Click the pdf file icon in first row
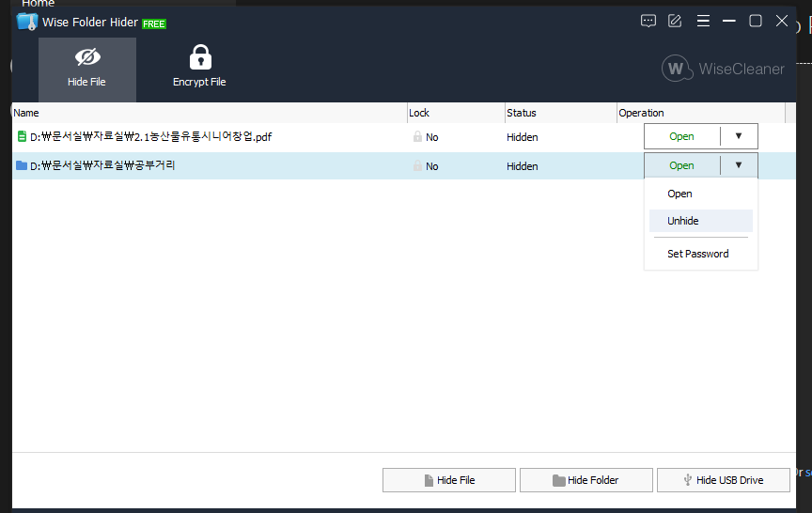The height and width of the screenshot is (513, 812). pyautogui.click(x=22, y=136)
